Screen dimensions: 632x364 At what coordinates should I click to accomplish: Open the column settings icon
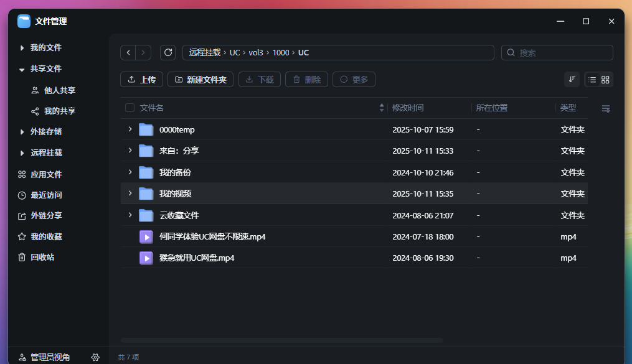605,109
